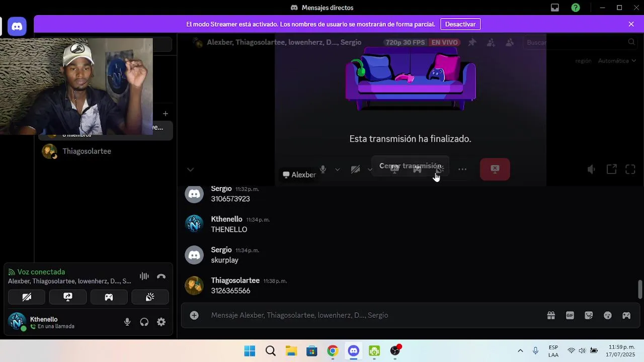Hang up with voice panel phone icon

pyautogui.click(x=161, y=276)
